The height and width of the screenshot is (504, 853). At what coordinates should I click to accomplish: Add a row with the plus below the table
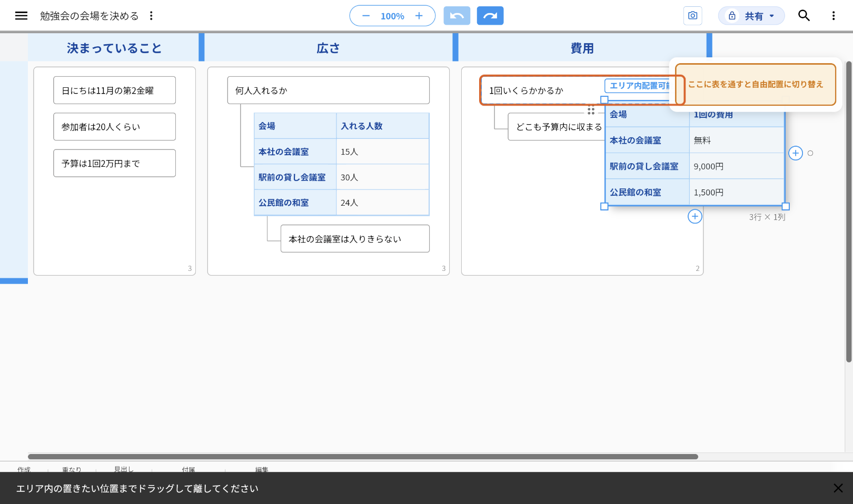(695, 216)
